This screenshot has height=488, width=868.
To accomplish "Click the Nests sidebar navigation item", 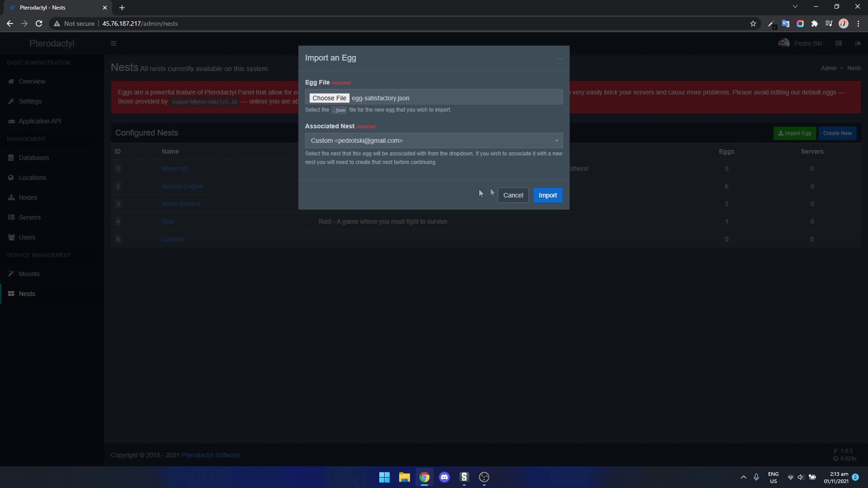I will point(27,293).
